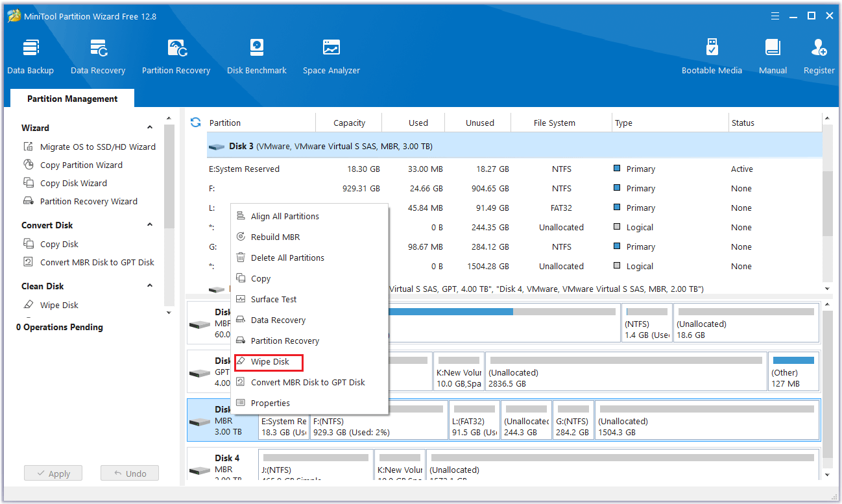Click the Disk 3 drive icon in header row
Viewport: 842px width, 504px height.
[217, 147]
